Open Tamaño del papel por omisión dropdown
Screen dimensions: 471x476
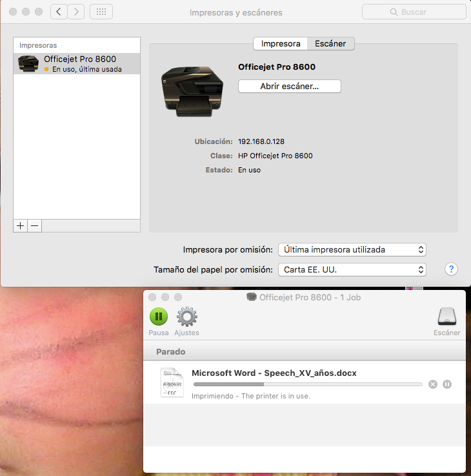tap(352, 269)
